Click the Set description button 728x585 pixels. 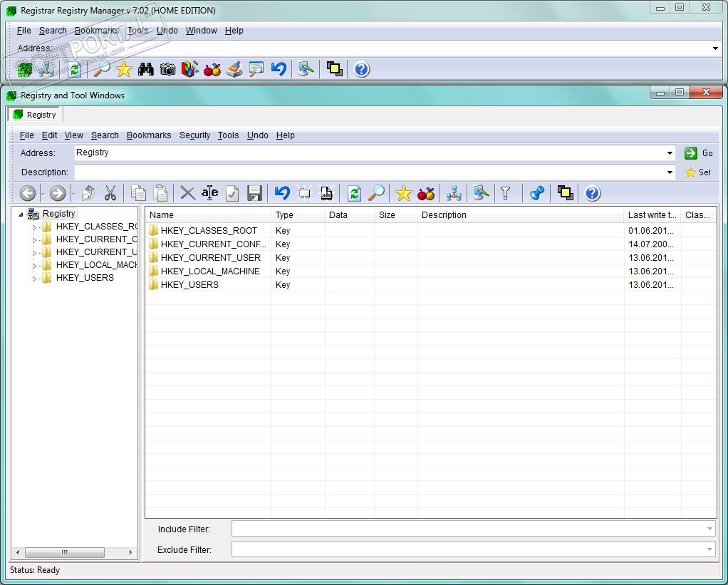coord(699,172)
